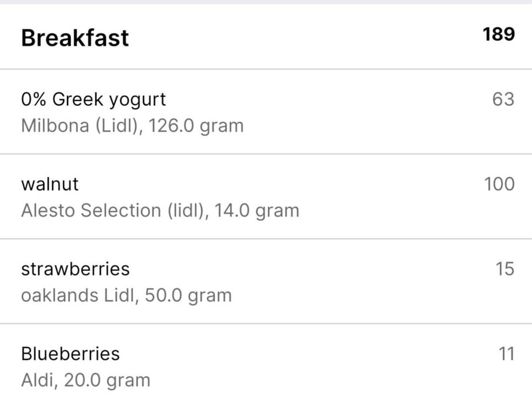Click the 126.0 gram yogurt serving size
This screenshot has width=532, height=406.
[196, 126]
